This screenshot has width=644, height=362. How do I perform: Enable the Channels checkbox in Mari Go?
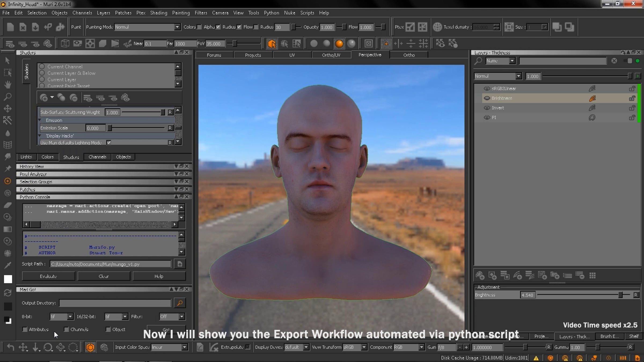click(x=66, y=329)
